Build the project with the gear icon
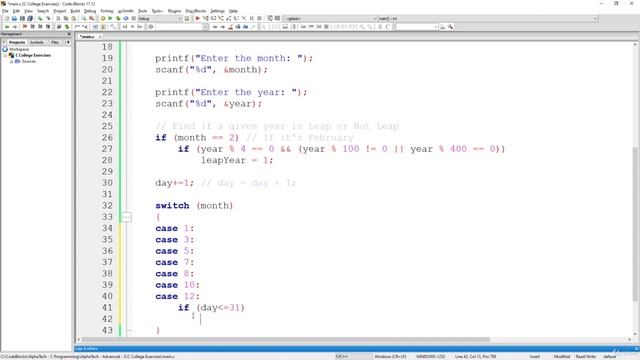The height and width of the screenshot is (360, 640). 103,18
